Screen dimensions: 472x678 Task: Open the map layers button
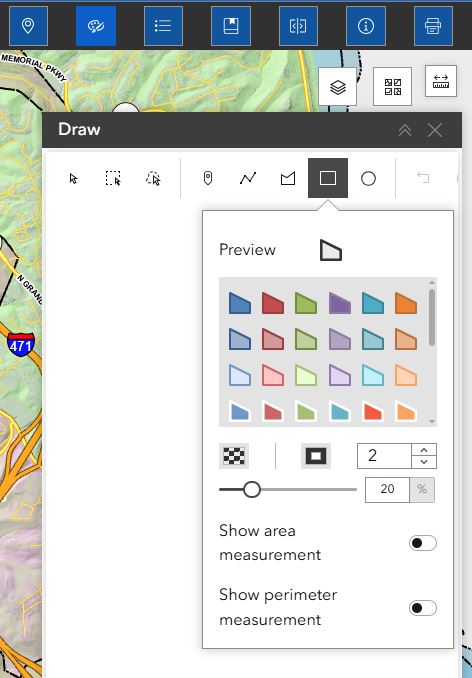tap(338, 86)
